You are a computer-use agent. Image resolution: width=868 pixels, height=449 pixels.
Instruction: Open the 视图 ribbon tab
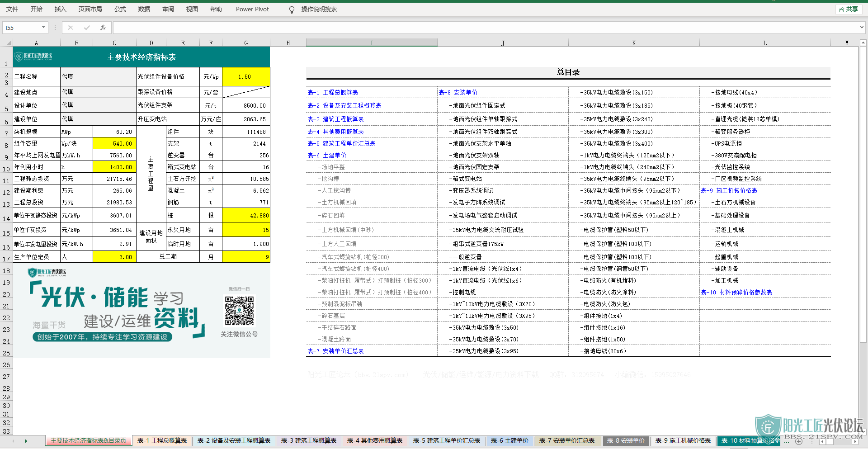(x=192, y=9)
